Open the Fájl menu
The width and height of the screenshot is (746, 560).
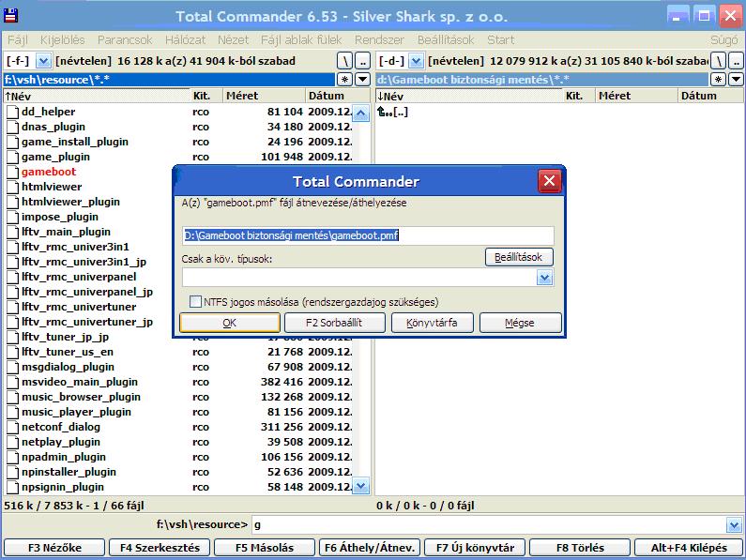click(19, 40)
